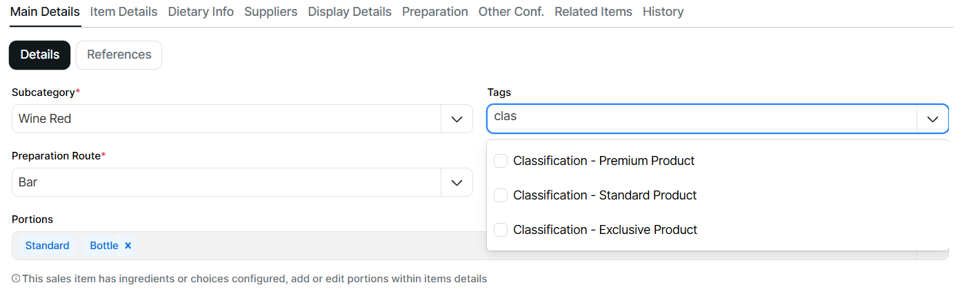Click the Standard portion chip
980x294 pixels.
48,246
